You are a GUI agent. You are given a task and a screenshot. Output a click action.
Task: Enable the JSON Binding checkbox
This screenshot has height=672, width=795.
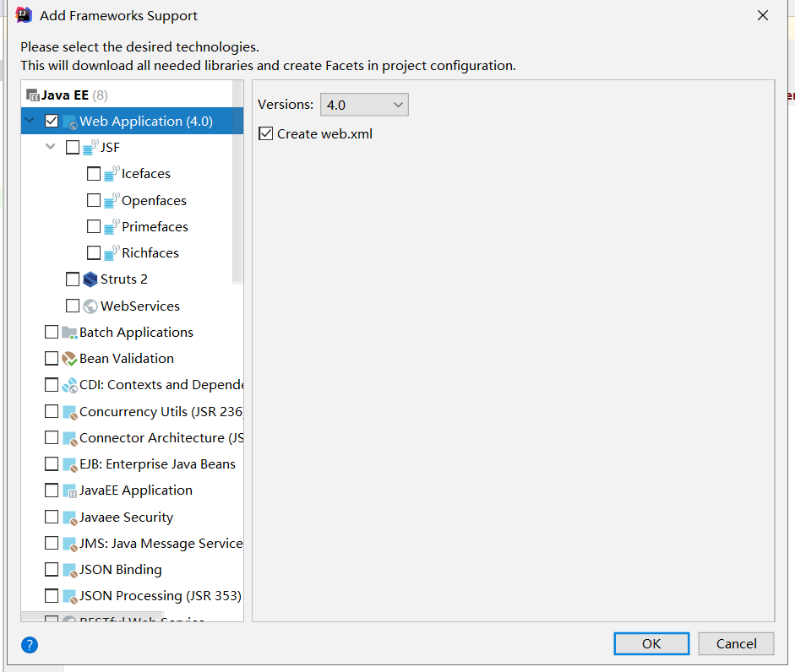[52, 569]
